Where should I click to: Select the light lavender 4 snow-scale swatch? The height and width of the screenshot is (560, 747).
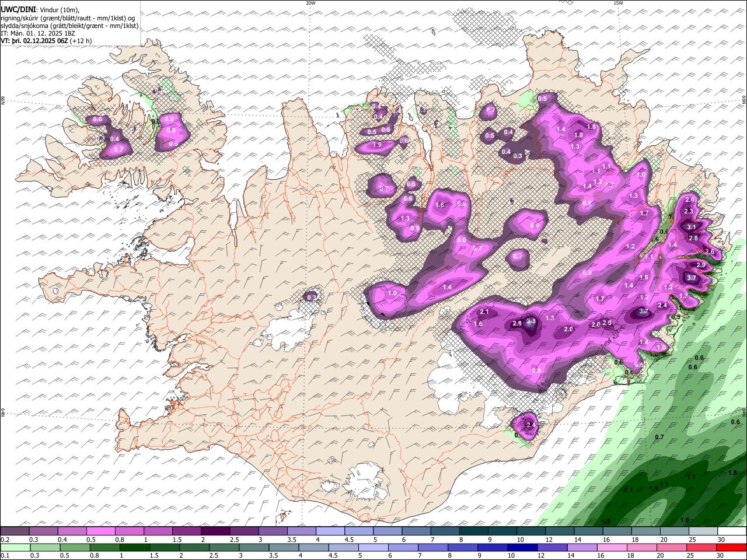pyautogui.click(x=330, y=531)
